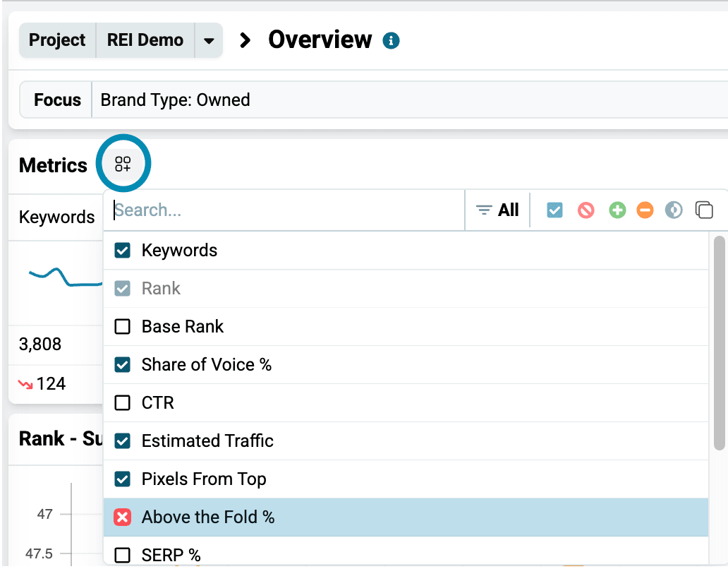728x569 pixels.
Task: Uncheck Share of Voice % checkbox
Action: [x=123, y=364]
